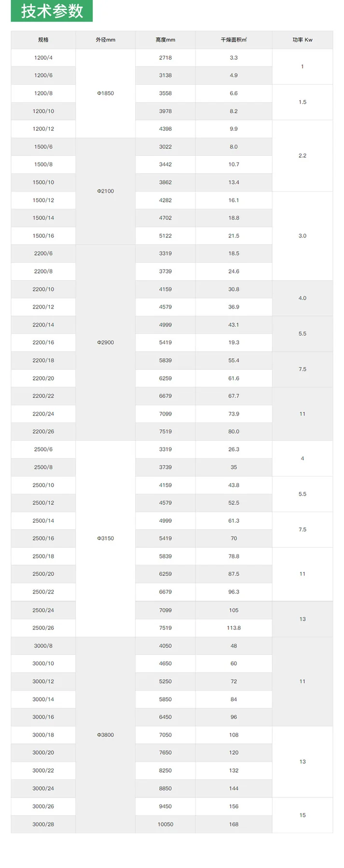
Task: Select the 2200/16 specification cell
Action: [x=43, y=342]
